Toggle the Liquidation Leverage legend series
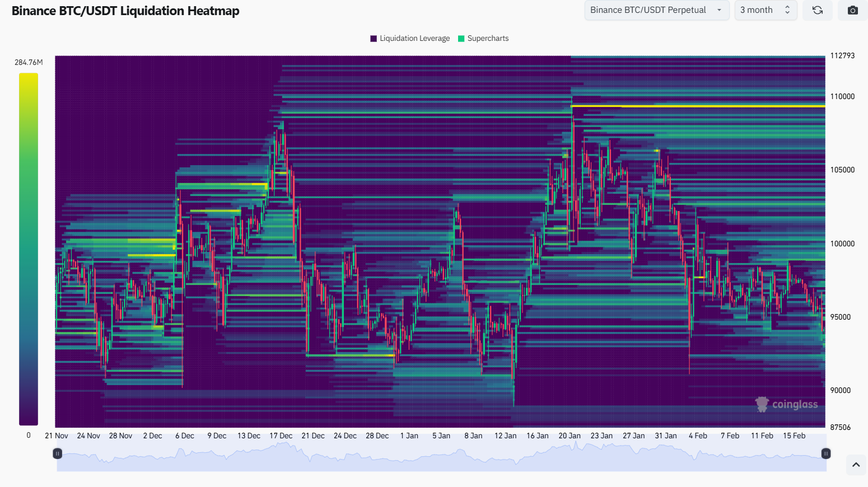Screen dimensions: 868x487 click(x=410, y=39)
